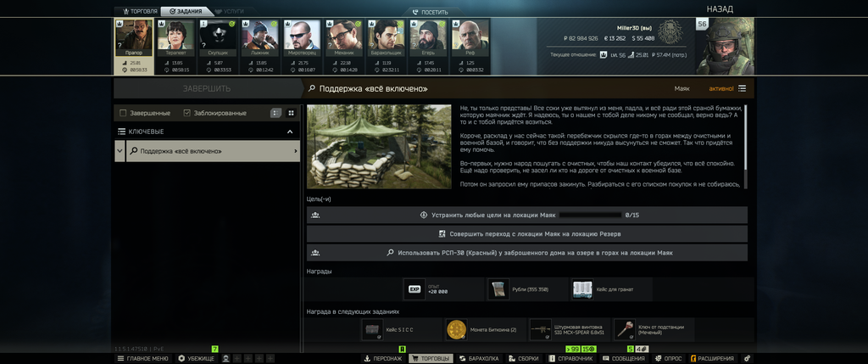Viewport: 868px width, 364px height.
Task: Go back with НАЗАД
Action: 720,8
